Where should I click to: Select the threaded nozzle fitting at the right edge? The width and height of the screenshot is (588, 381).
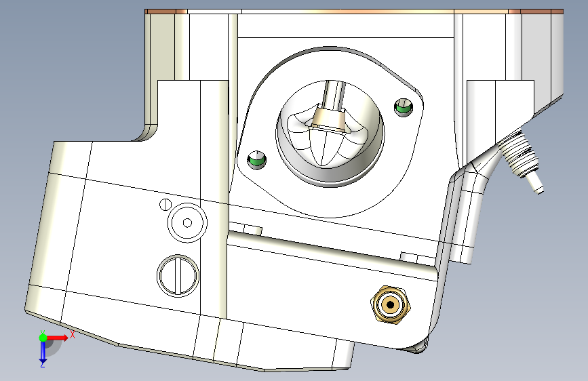(x=522, y=161)
